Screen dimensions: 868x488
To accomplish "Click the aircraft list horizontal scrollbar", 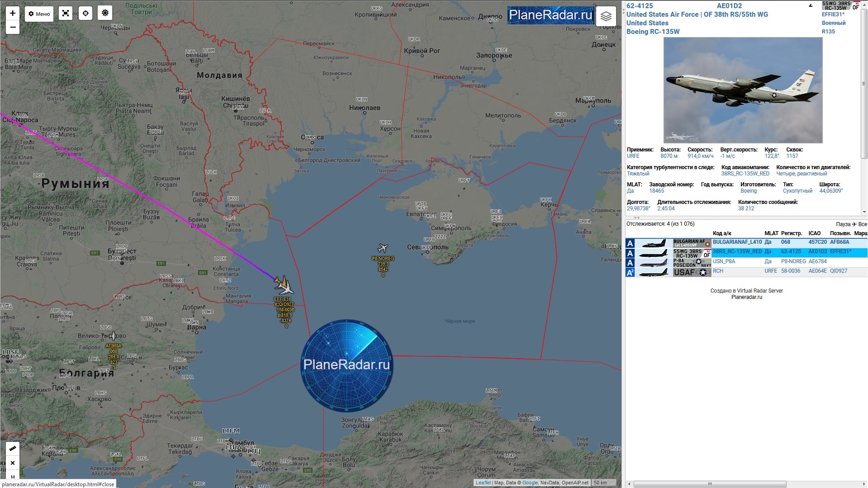I will click(x=710, y=484).
